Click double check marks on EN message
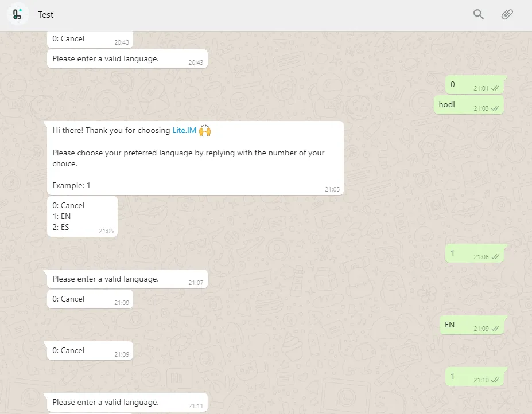Viewport: 532px width, 414px height. [x=495, y=329]
